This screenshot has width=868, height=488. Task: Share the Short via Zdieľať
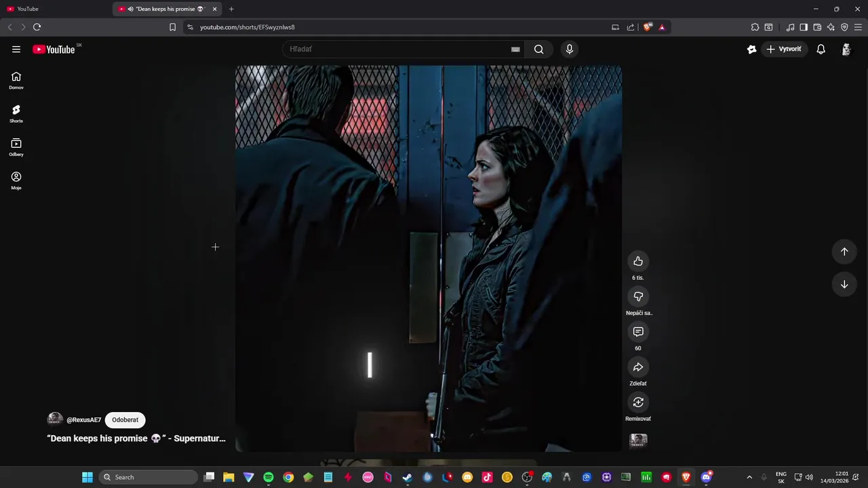[x=638, y=367]
